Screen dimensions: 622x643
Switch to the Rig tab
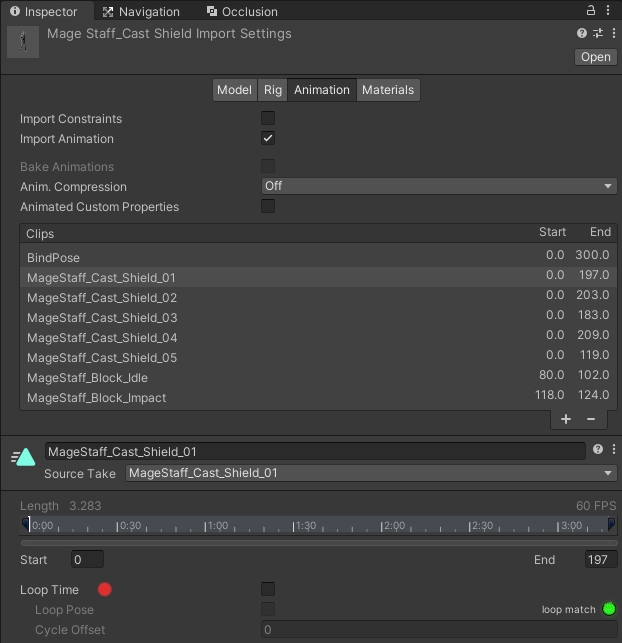point(273,90)
